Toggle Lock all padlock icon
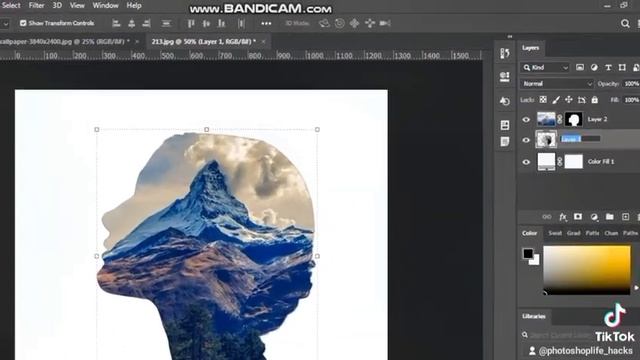Screen dimensions: 640x360 [x=595, y=100]
